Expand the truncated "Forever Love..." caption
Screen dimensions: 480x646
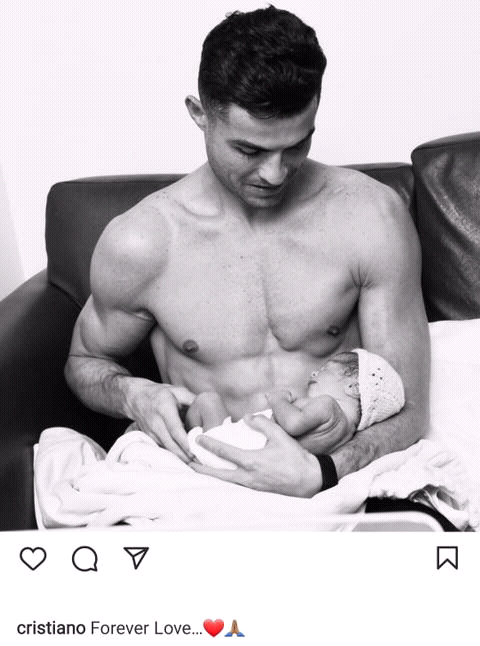point(147,629)
